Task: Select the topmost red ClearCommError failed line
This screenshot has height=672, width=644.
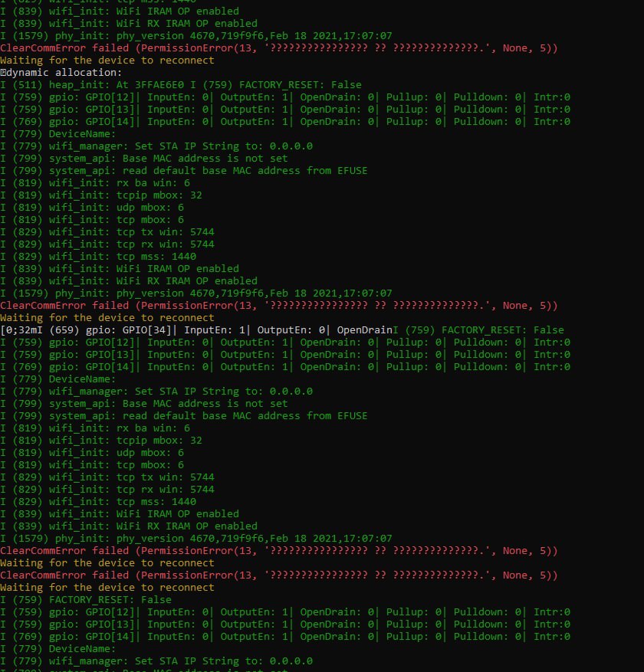Action: tap(279, 48)
